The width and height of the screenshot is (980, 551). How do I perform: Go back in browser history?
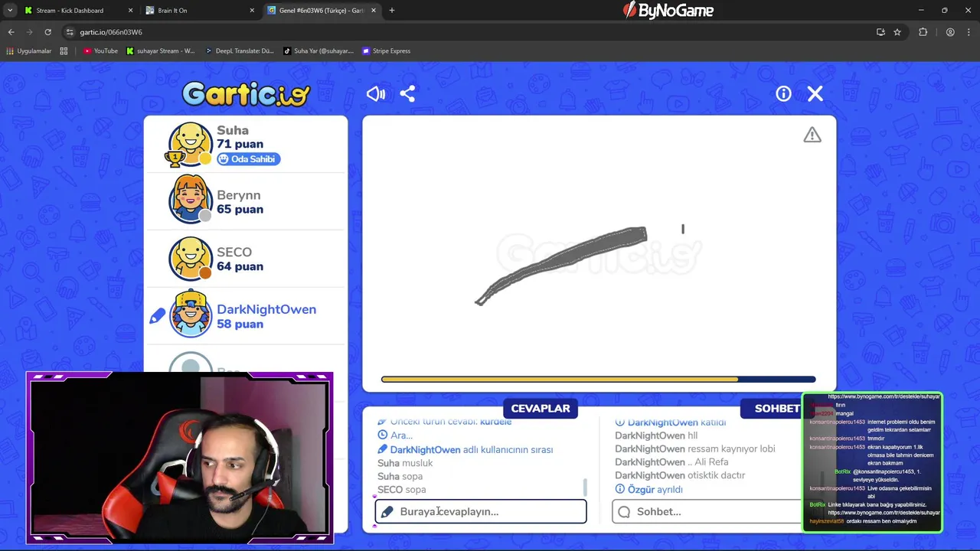[x=11, y=32]
